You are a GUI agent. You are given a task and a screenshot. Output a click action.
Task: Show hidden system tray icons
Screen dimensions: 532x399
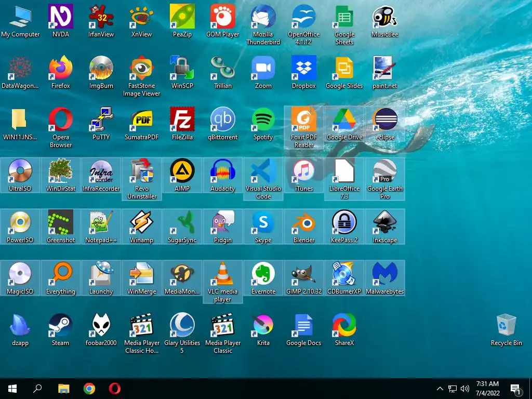pyautogui.click(x=440, y=389)
